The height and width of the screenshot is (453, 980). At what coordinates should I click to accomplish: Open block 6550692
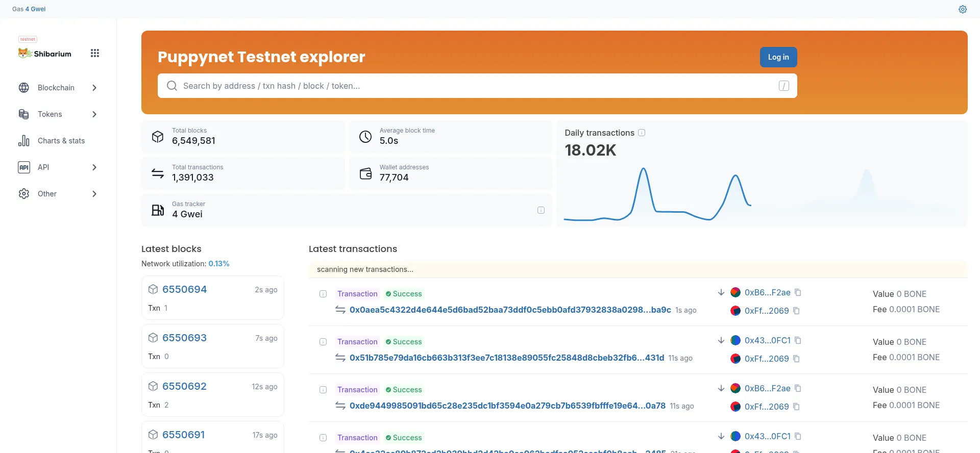pyautogui.click(x=184, y=386)
